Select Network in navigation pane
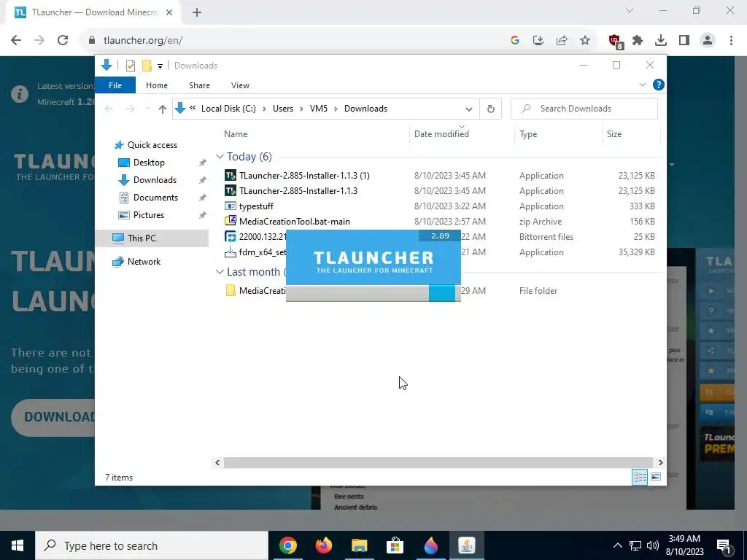The image size is (747, 560). coord(144,262)
